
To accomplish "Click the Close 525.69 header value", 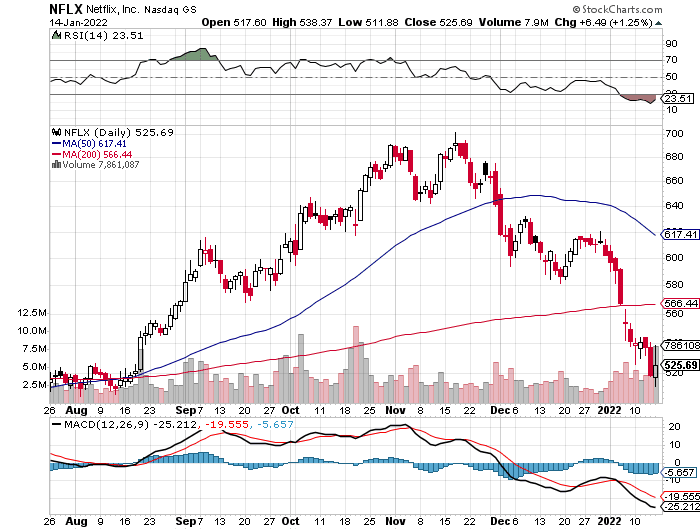I will [x=438, y=22].
